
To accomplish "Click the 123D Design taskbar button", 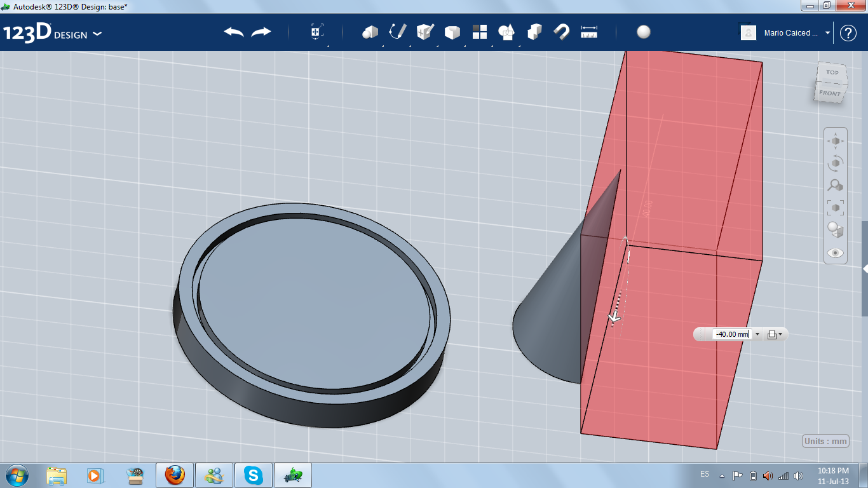I will (293, 475).
